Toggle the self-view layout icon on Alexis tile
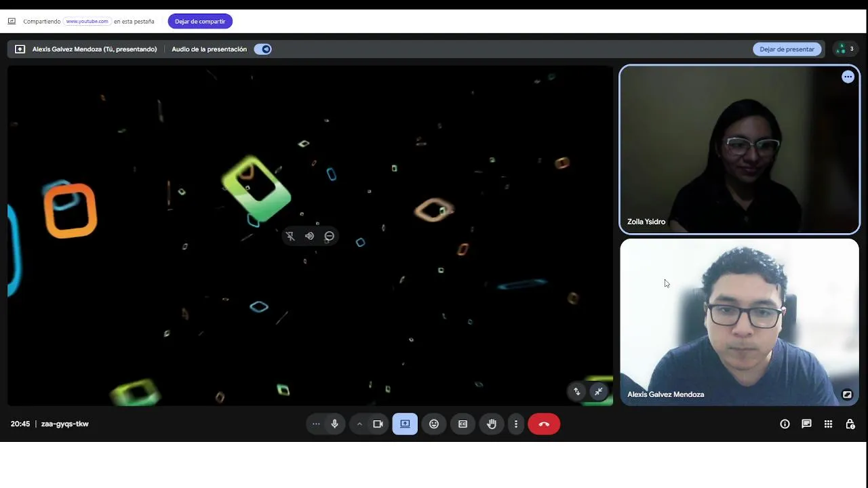 click(847, 394)
